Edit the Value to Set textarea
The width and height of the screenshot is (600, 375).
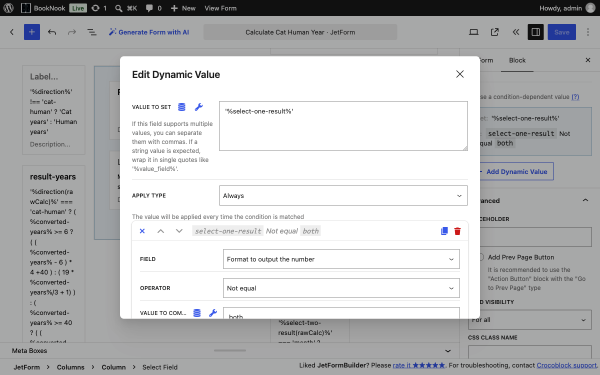(x=343, y=126)
